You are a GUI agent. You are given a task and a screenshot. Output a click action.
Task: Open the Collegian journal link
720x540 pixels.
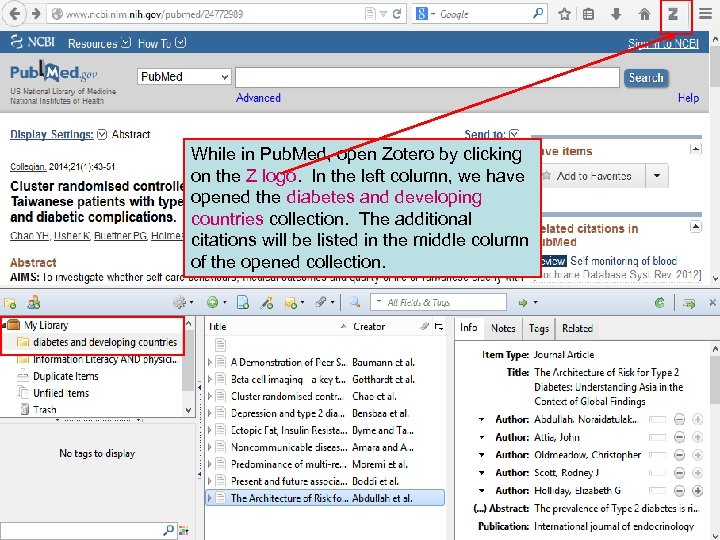[28, 167]
